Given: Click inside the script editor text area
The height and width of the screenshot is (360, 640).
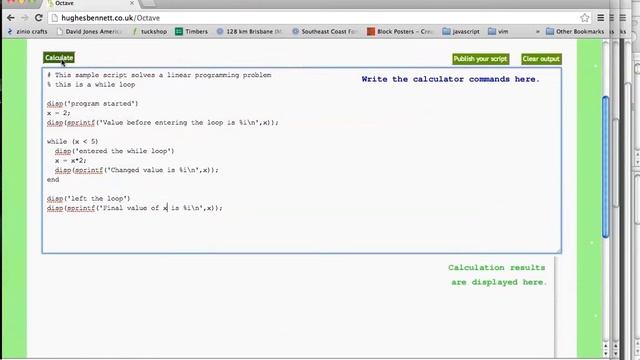Looking at the screenshot, I should [x=301, y=160].
